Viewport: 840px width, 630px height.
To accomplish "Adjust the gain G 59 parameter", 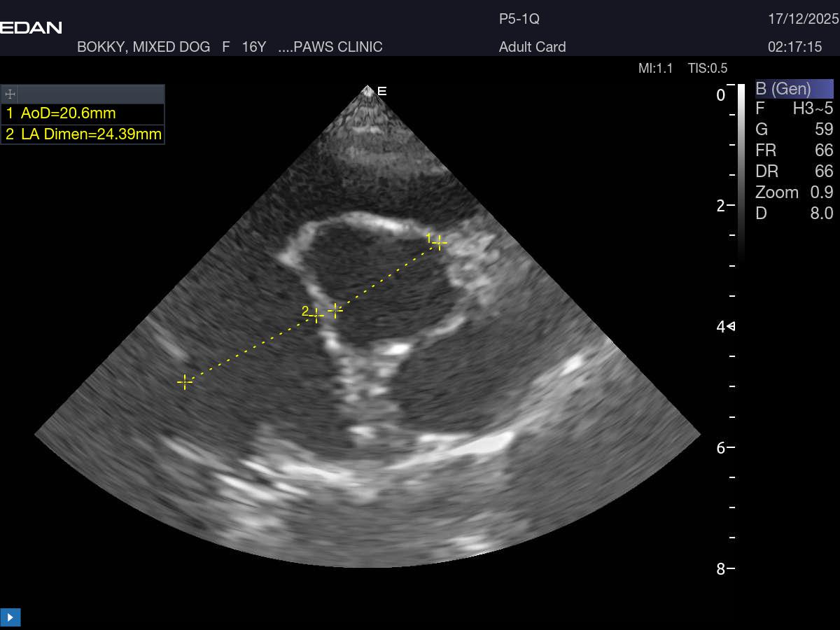I will pyautogui.click(x=794, y=129).
